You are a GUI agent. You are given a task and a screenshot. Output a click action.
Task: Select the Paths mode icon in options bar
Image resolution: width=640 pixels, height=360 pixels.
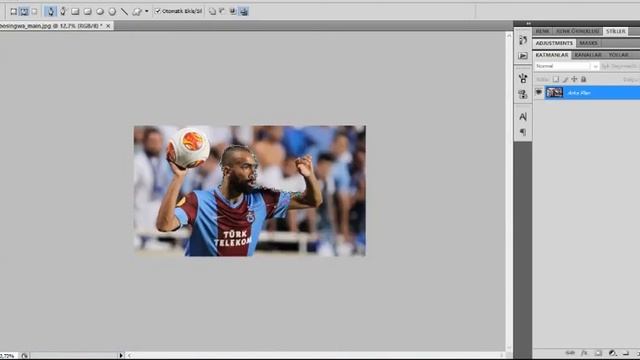[24, 11]
